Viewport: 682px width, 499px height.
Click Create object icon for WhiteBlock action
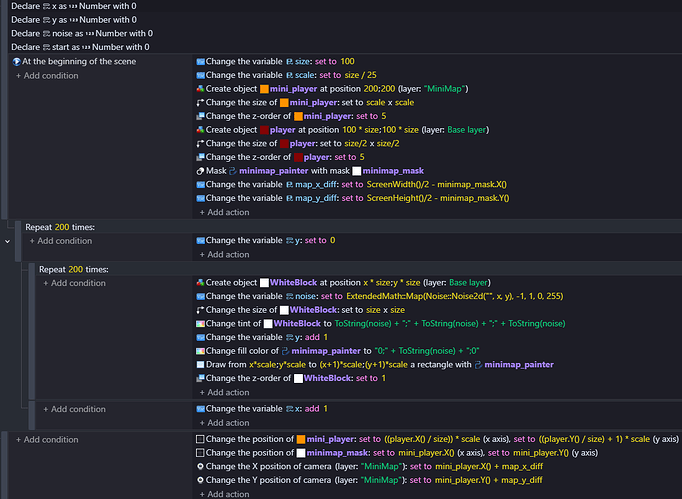click(201, 283)
